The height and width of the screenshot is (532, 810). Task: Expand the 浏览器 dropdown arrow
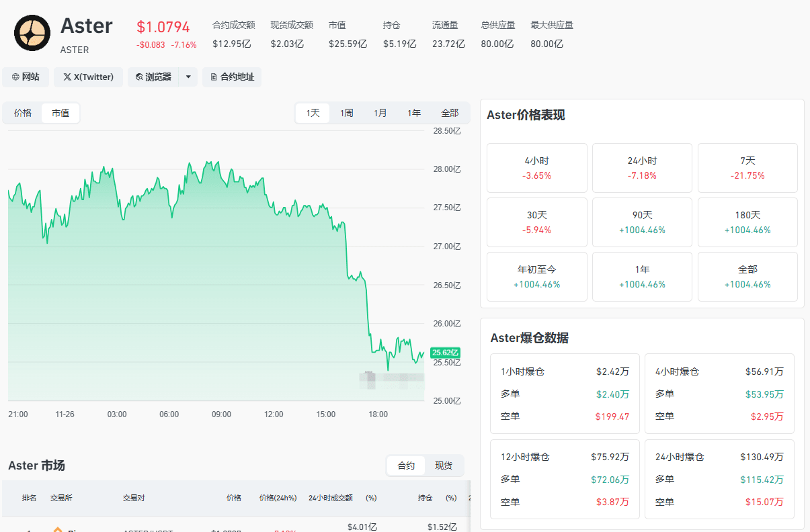point(188,77)
